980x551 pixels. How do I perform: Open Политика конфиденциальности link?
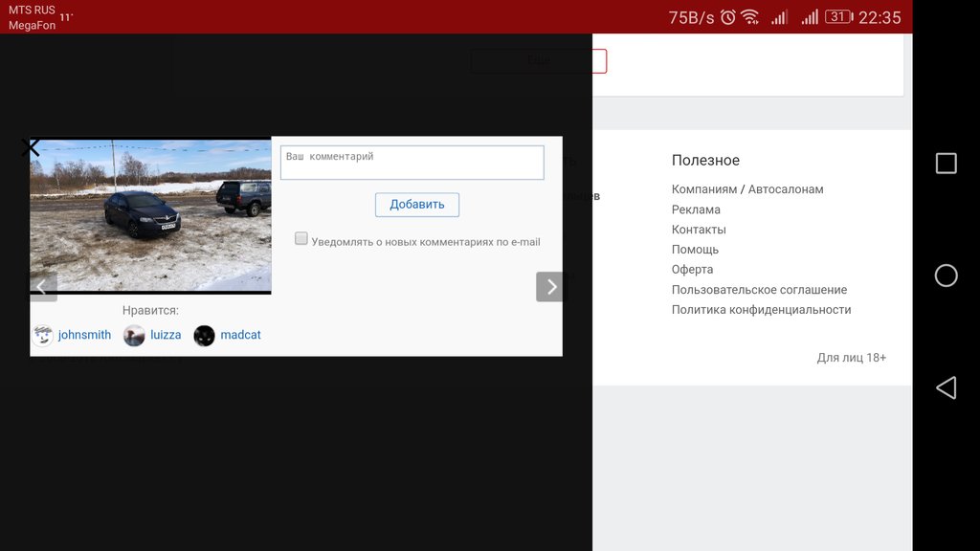pos(761,309)
